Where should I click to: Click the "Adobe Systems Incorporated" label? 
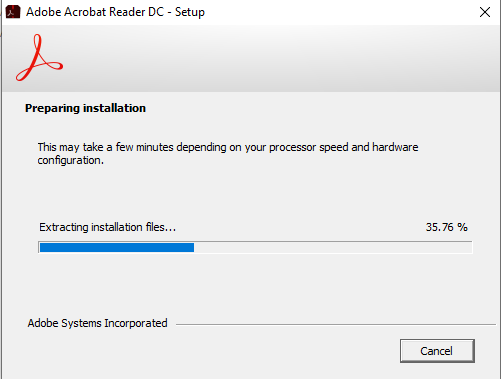[97, 323]
